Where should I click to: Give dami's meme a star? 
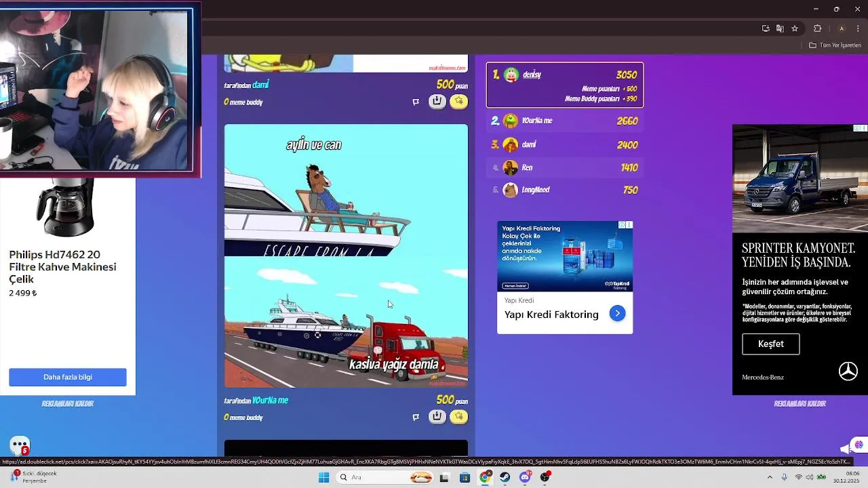459,102
